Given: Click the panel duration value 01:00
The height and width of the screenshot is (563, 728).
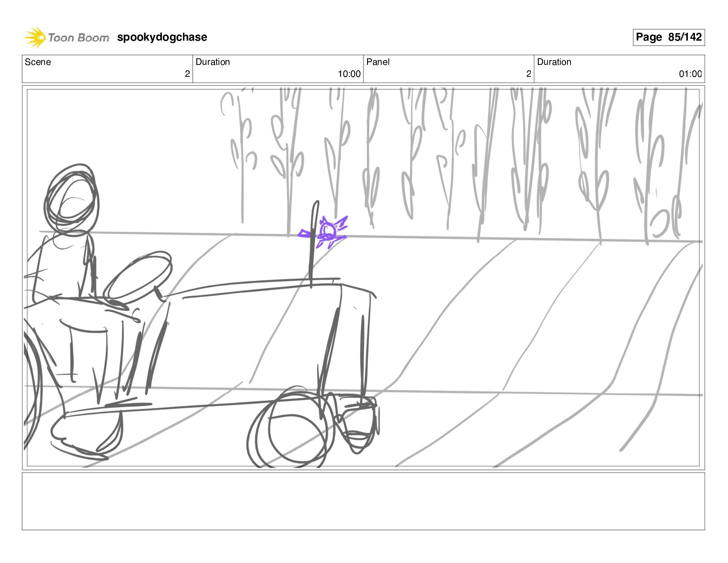Looking at the screenshot, I should click(690, 74).
